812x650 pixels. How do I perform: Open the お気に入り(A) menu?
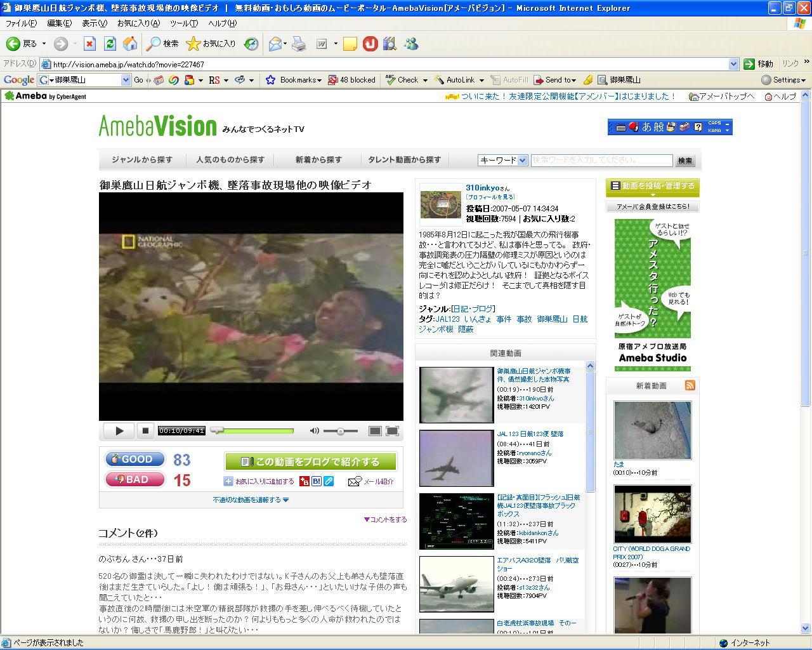(138, 23)
